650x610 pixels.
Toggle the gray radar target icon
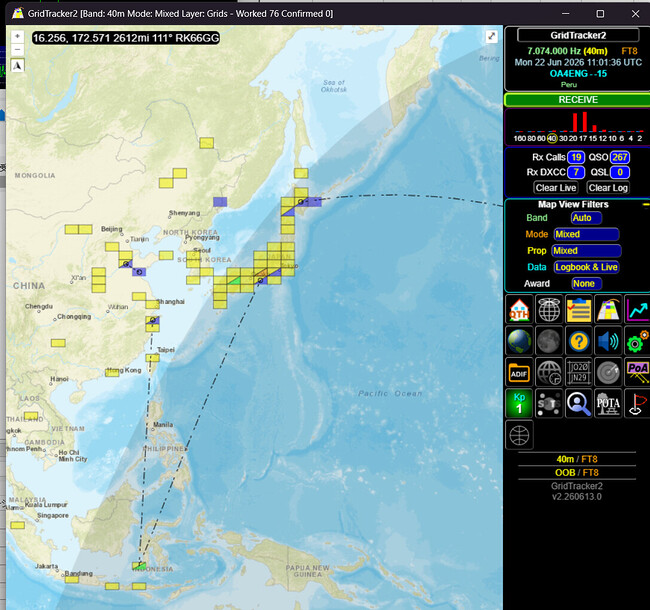click(608, 372)
